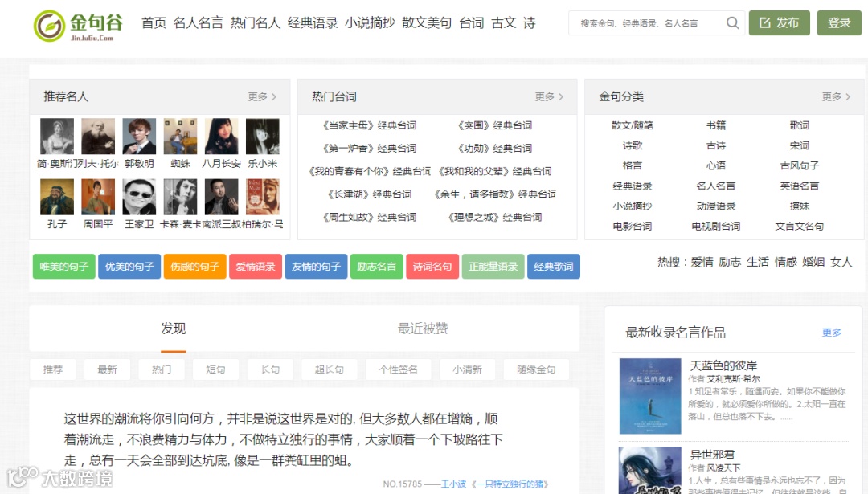The width and height of the screenshot is (868, 494).
Task: Click the blue 优美的句子 tag
Action: pyautogui.click(x=129, y=267)
